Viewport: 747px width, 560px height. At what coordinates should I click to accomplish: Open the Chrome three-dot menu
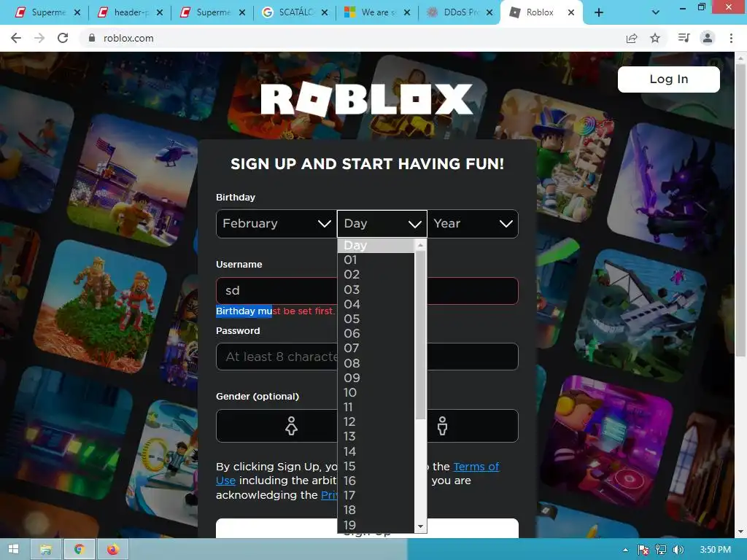point(731,38)
